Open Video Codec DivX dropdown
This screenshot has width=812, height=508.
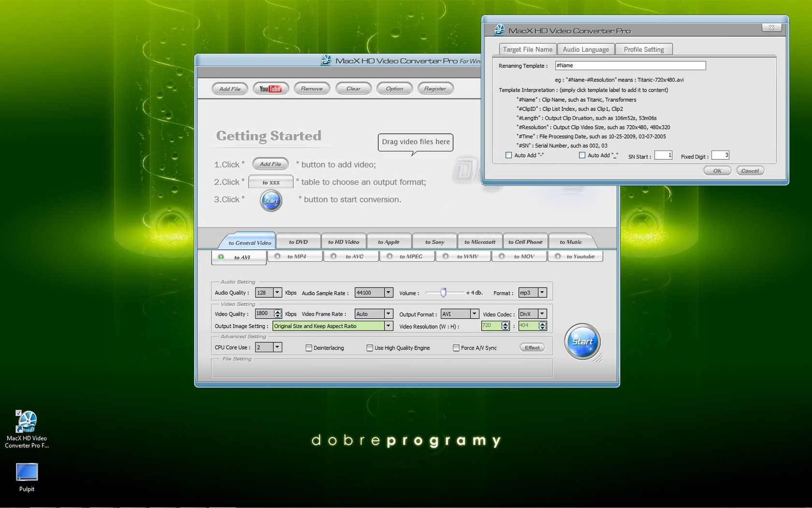(x=542, y=314)
